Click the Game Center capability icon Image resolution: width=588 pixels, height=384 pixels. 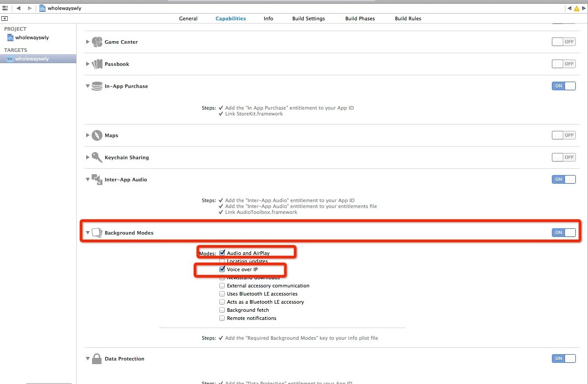(97, 42)
